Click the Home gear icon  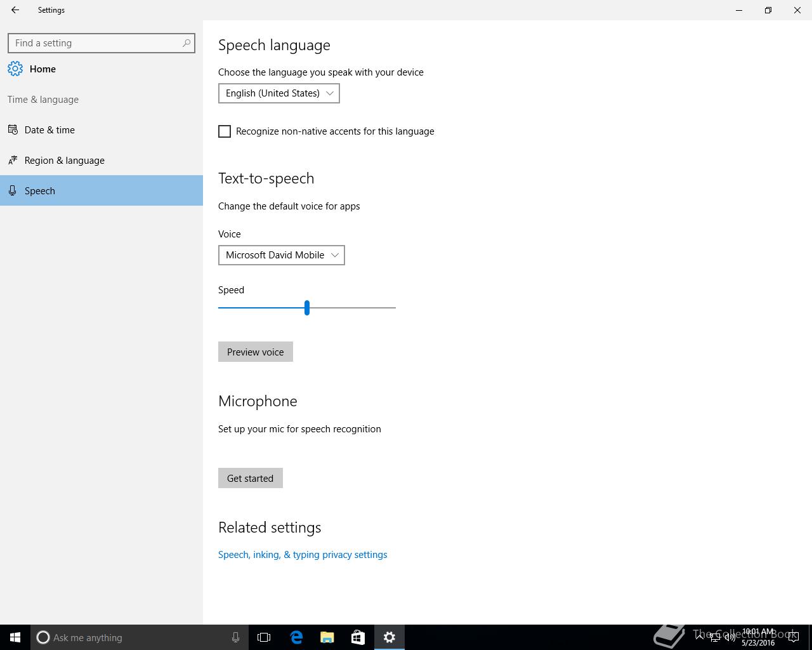click(15, 69)
